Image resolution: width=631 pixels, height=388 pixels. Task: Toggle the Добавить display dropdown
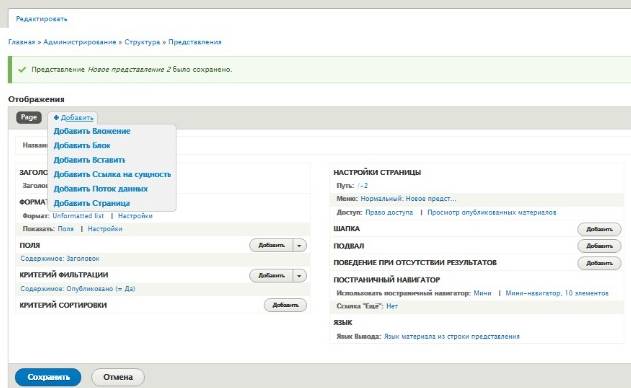tap(73, 118)
